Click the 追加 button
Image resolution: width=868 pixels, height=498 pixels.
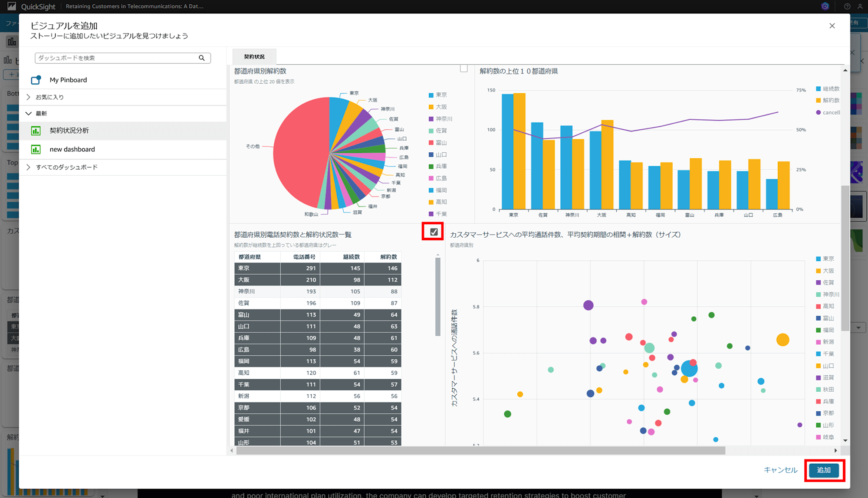click(x=824, y=470)
